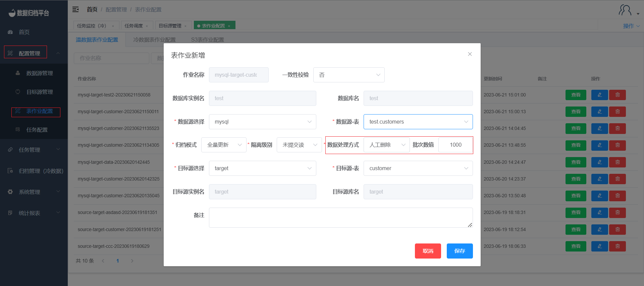Go to next page arrow in pagination
644x286 pixels.
coord(132,261)
